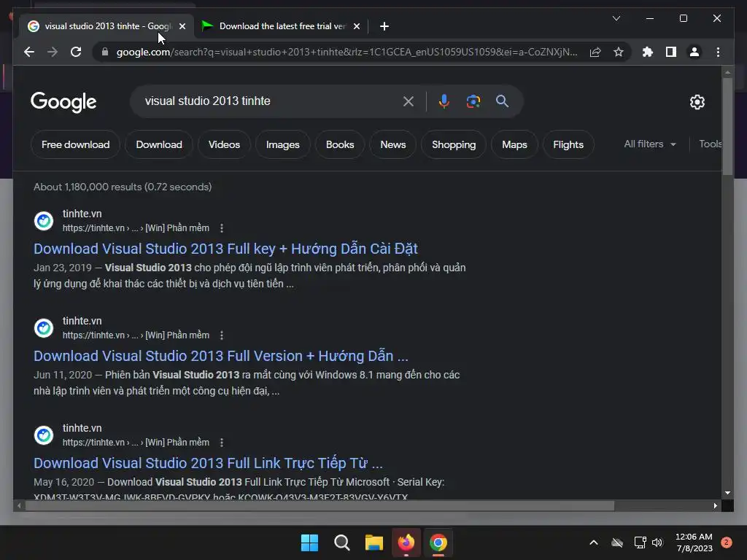
Task: Select the Images filter chip
Action: coord(282,144)
